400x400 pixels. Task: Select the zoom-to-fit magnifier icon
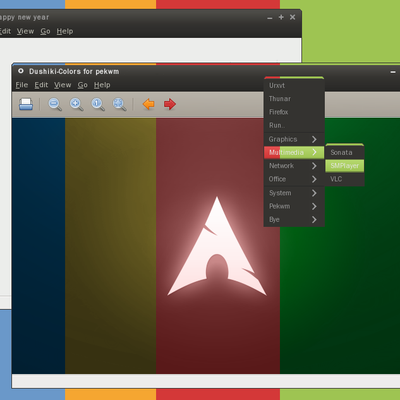(x=119, y=104)
